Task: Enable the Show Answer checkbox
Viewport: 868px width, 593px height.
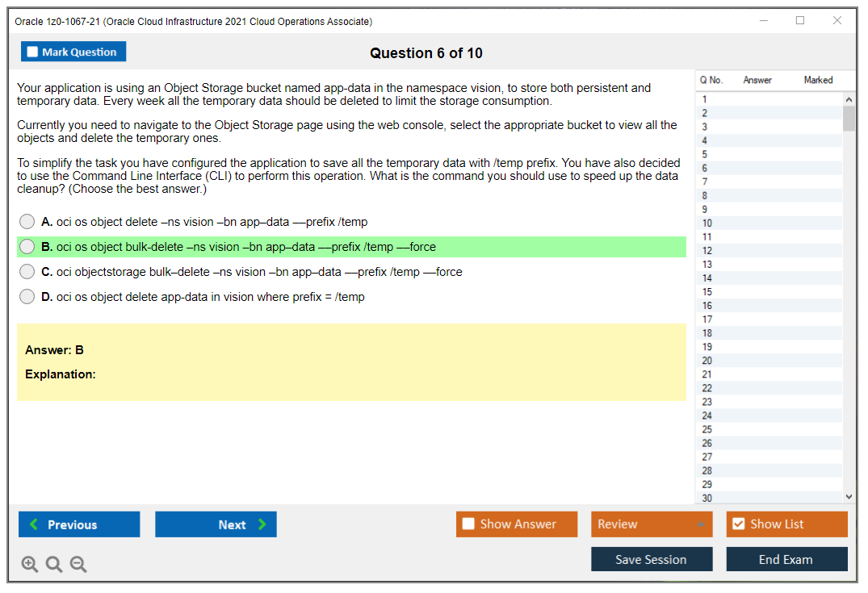Action: [468, 524]
